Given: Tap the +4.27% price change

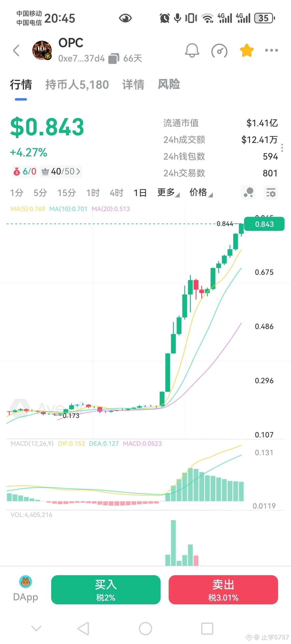Looking at the screenshot, I should click(x=29, y=152).
